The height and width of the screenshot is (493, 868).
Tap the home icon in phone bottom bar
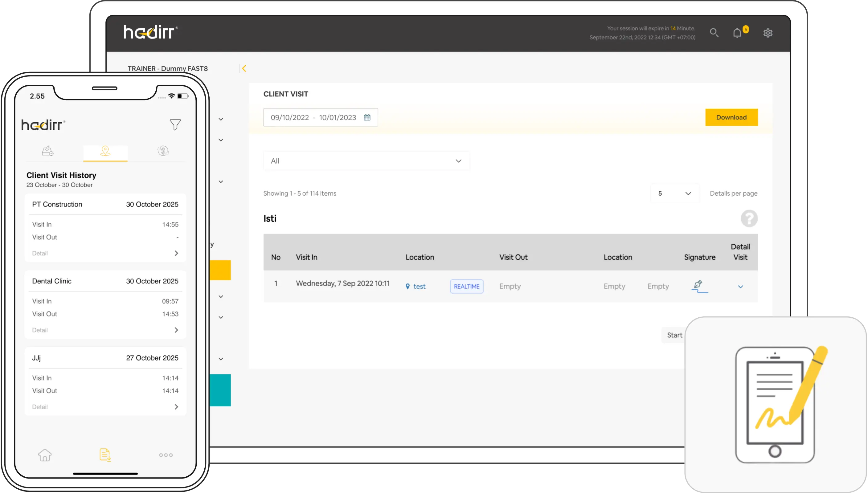(x=45, y=455)
